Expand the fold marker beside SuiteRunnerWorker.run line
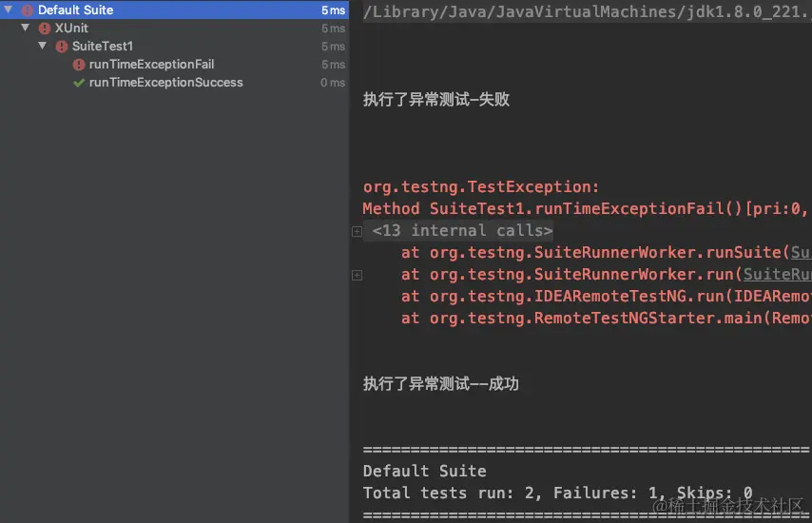This screenshot has height=523, width=812. pos(357,275)
